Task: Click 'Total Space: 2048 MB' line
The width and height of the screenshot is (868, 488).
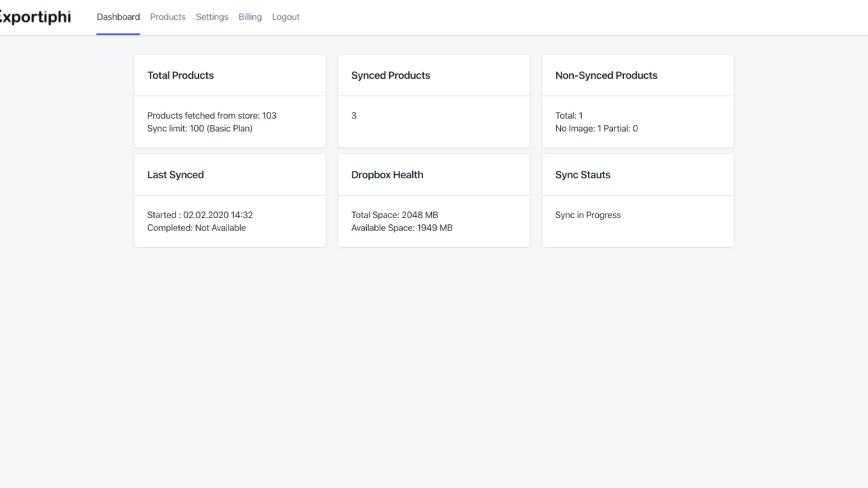Action: (x=395, y=215)
